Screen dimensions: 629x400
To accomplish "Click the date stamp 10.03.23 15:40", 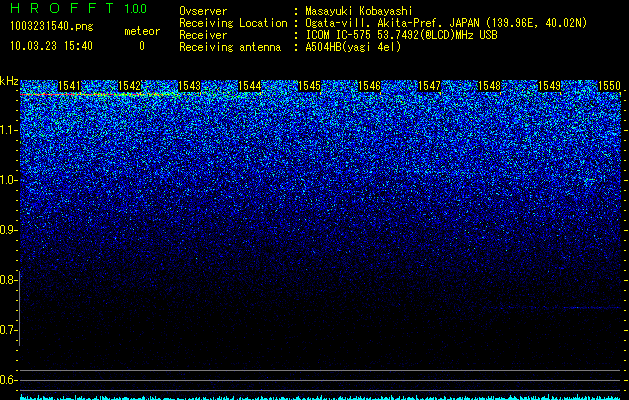I will coord(51,46).
